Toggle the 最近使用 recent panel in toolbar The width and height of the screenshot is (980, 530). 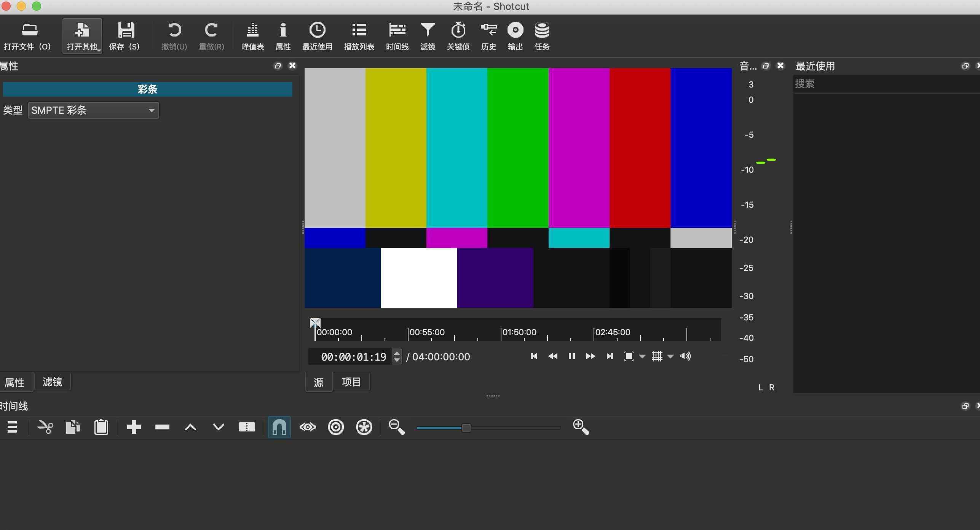(x=317, y=36)
